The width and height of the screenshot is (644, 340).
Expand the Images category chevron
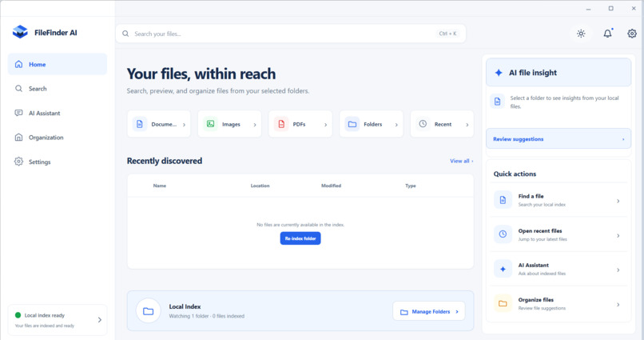click(255, 125)
